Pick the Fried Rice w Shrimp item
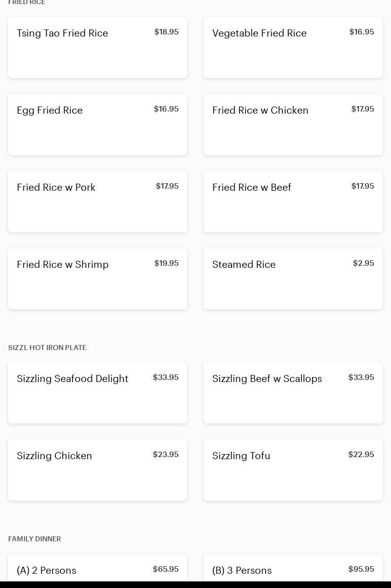391x588 pixels. pyautogui.click(x=97, y=279)
